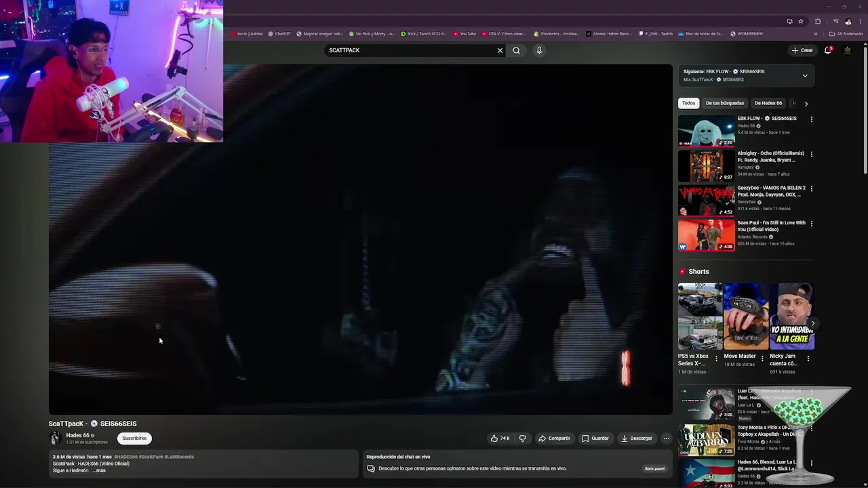Viewport: 868px width, 488px height.
Task: Open options menu for Tony Monta video
Action: coord(811,428)
